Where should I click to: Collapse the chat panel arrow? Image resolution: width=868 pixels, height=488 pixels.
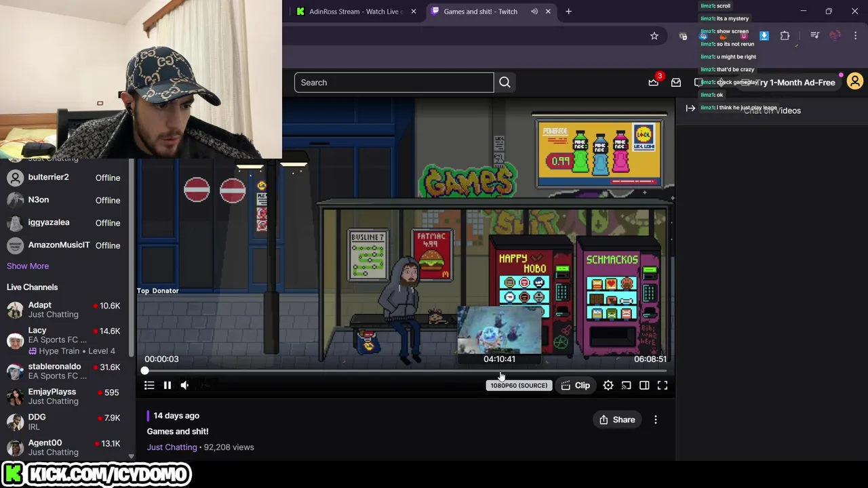pos(690,108)
